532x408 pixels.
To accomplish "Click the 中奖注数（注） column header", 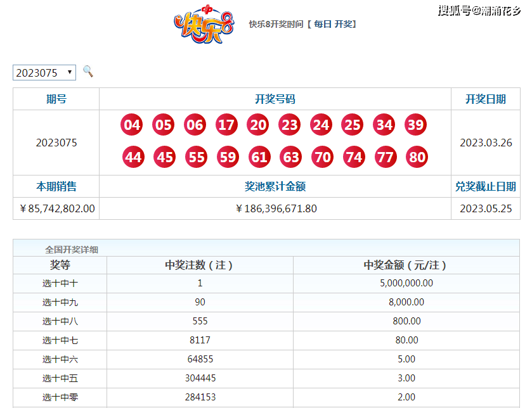I will coord(200,265).
